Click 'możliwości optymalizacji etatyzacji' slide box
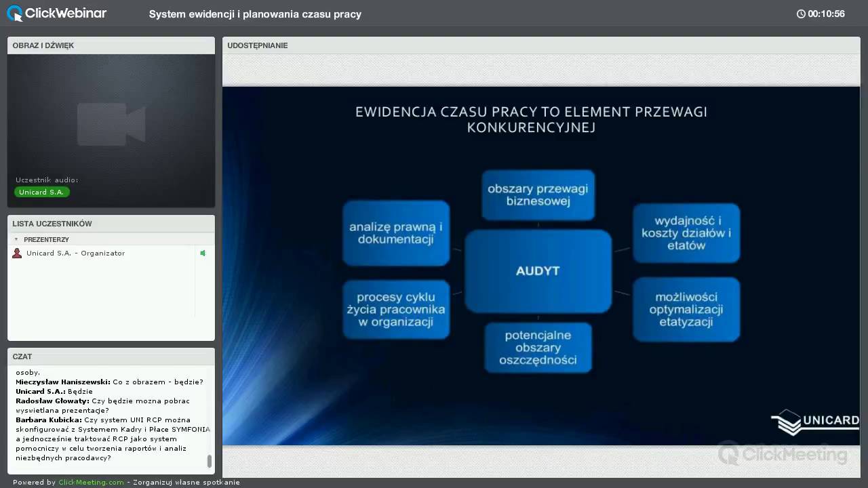The width and height of the screenshot is (868, 488). pos(686,309)
